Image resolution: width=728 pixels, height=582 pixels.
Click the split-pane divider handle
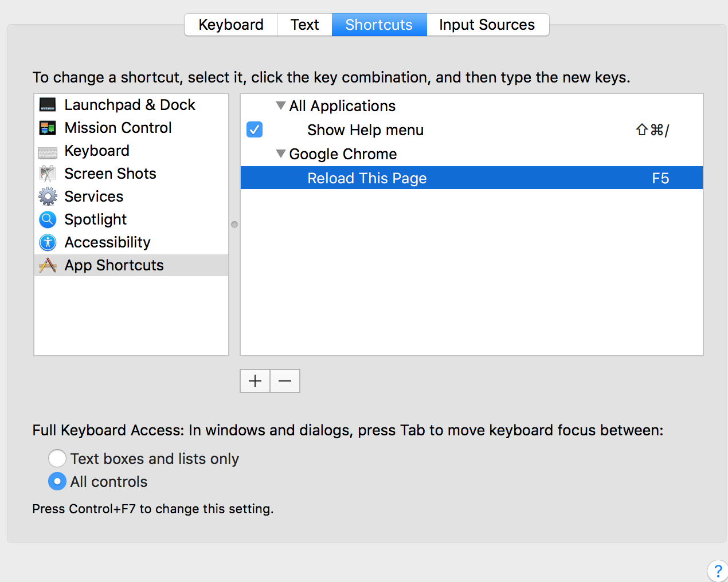234,225
